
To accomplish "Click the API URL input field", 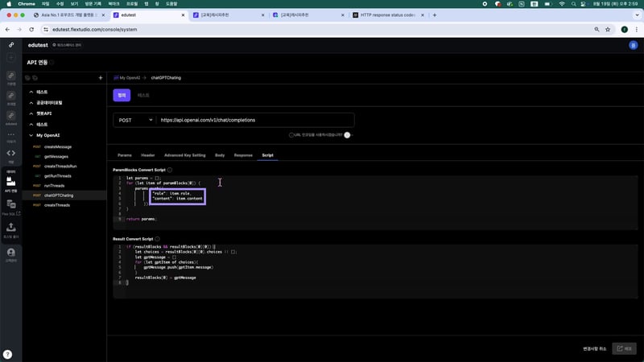I will 254,120.
